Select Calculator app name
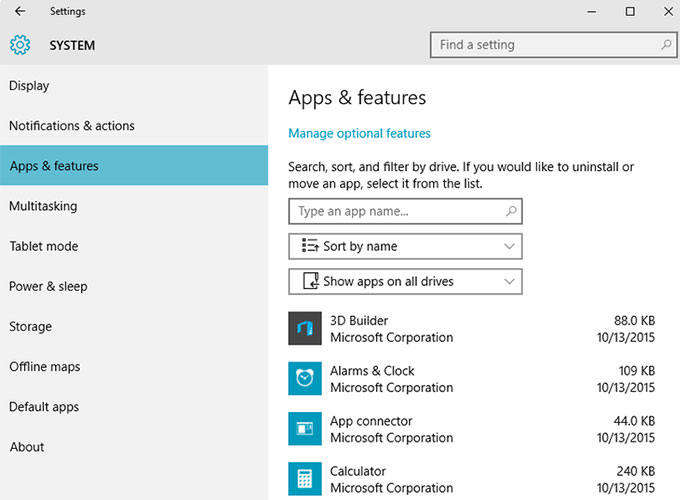This screenshot has width=680, height=500. 358,471
